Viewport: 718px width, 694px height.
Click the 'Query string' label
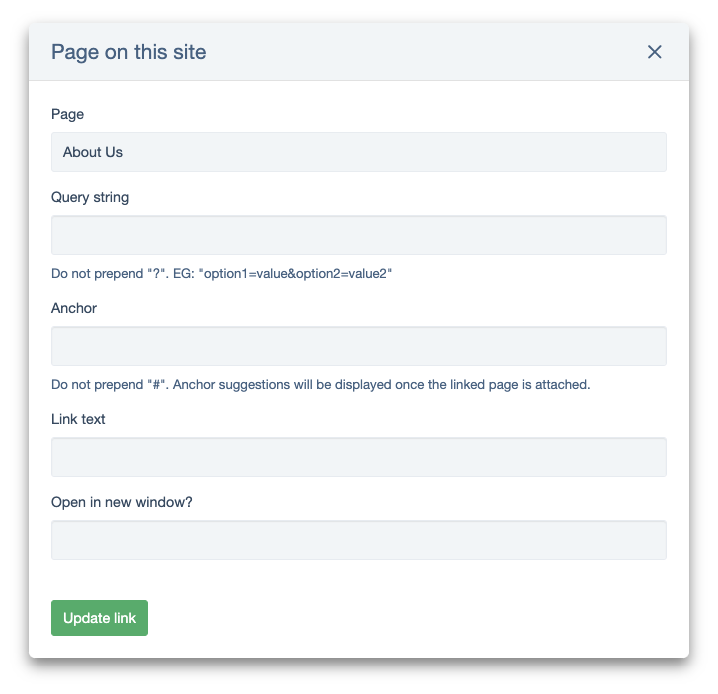click(x=90, y=197)
